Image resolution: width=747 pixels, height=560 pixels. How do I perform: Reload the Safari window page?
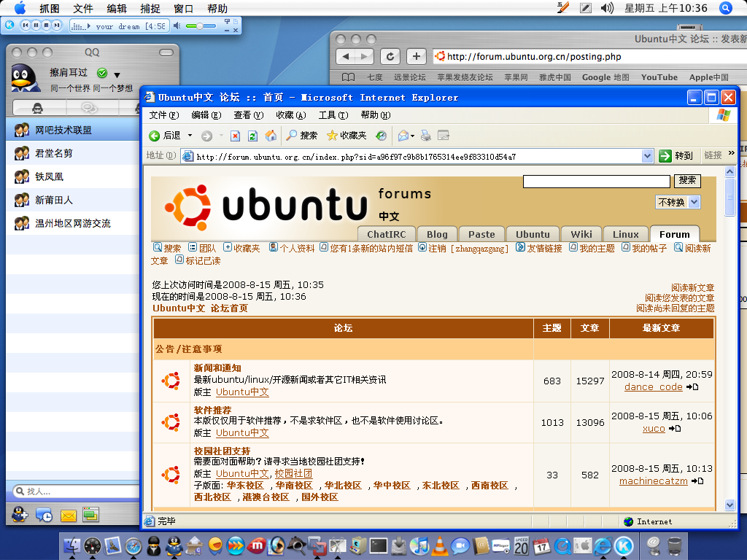coord(390,57)
